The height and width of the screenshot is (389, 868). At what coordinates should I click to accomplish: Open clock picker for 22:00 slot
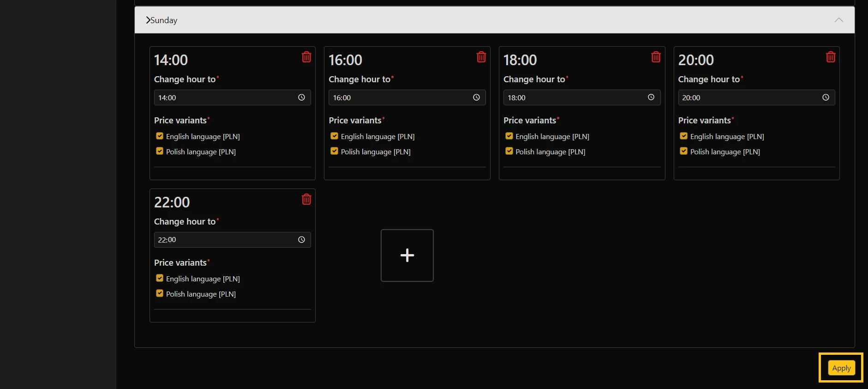pyautogui.click(x=301, y=240)
